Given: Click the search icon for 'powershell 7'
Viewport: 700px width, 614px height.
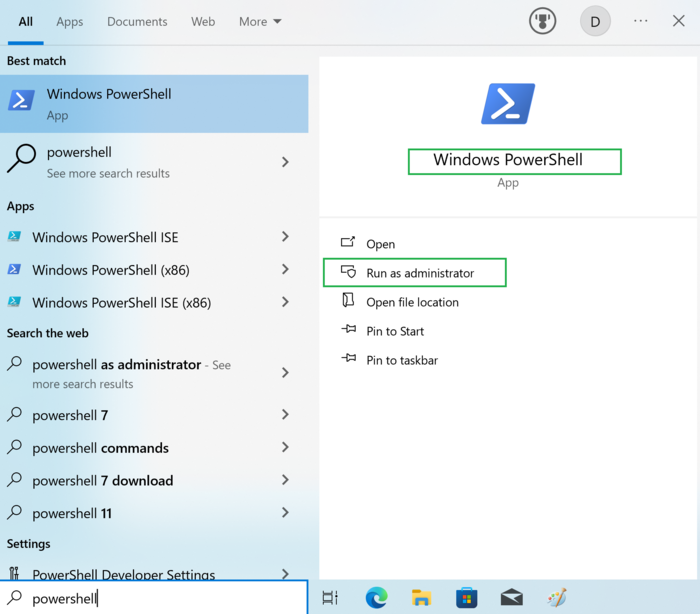Looking at the screenshot, I should (14, 414).
